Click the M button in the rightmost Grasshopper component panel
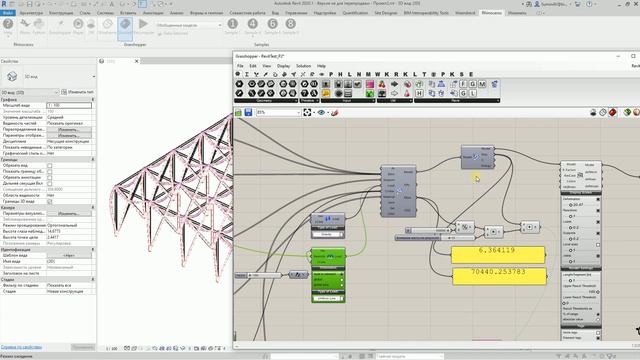The image size is (640, 360). pyautogui.click(x=482, y=84)
